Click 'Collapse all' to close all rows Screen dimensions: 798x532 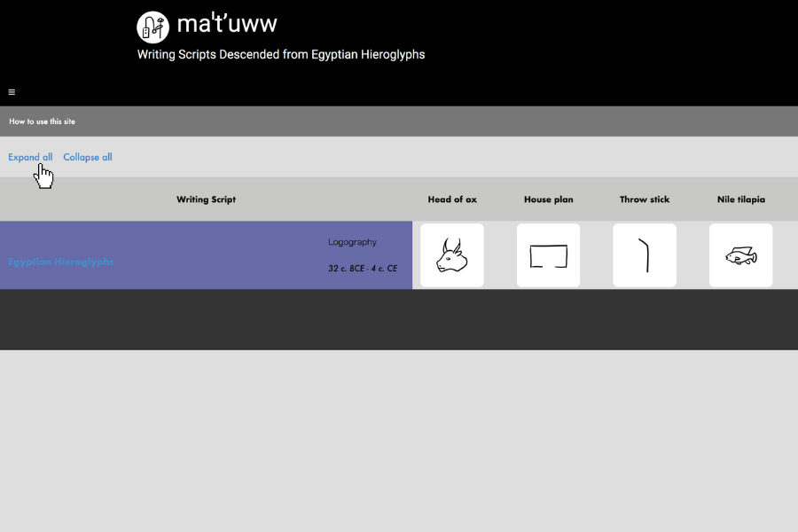(88, 157)
